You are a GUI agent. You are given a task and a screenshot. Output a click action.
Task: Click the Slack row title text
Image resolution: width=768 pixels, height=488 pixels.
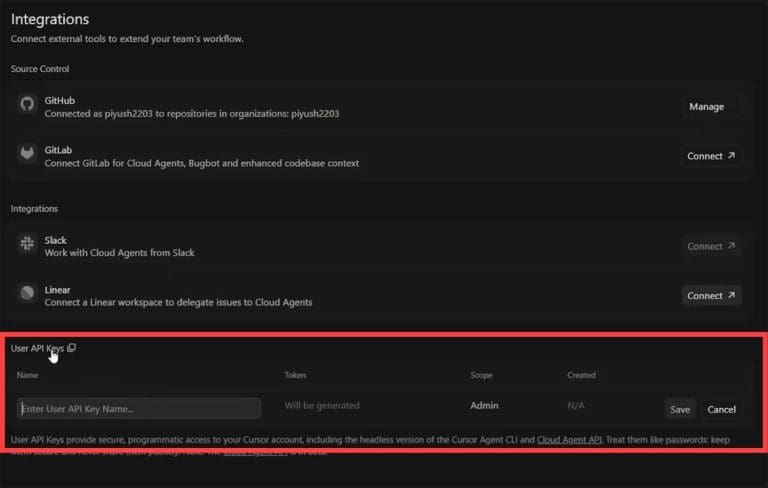tap(55, 240)
